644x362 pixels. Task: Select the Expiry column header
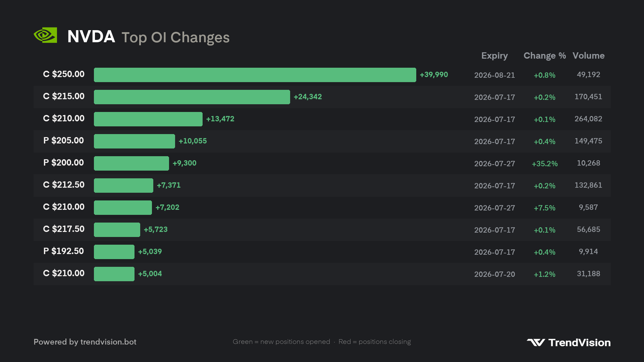click(494, 56)
